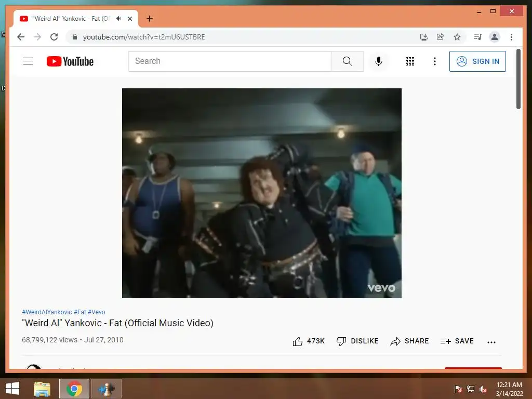Go back using the browser back arrow

click(21, 37)
